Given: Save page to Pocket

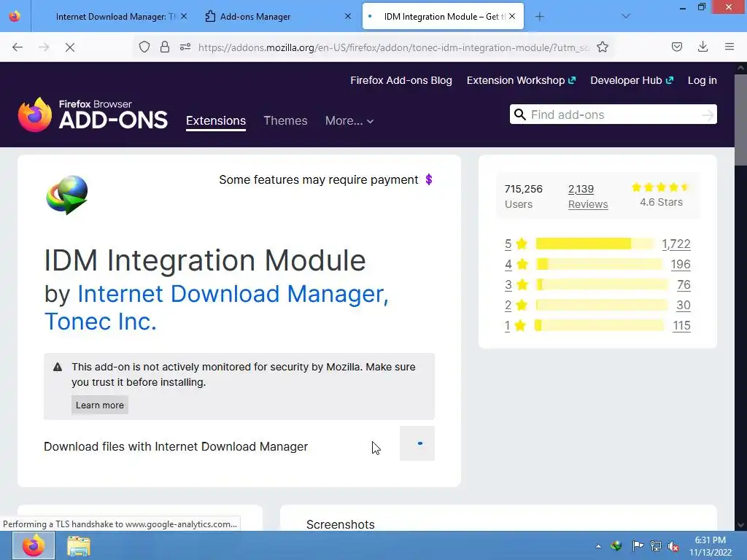Looking at the screenshot, I should pyautogui.click(x=676, y=47).
